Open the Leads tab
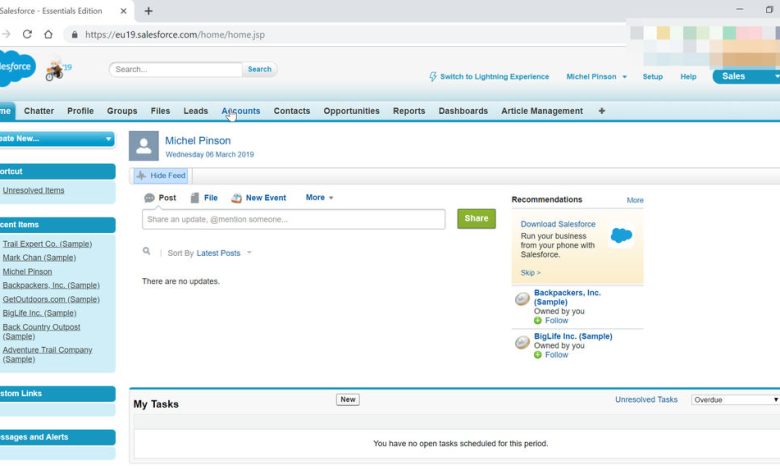 tap(195, 111)
